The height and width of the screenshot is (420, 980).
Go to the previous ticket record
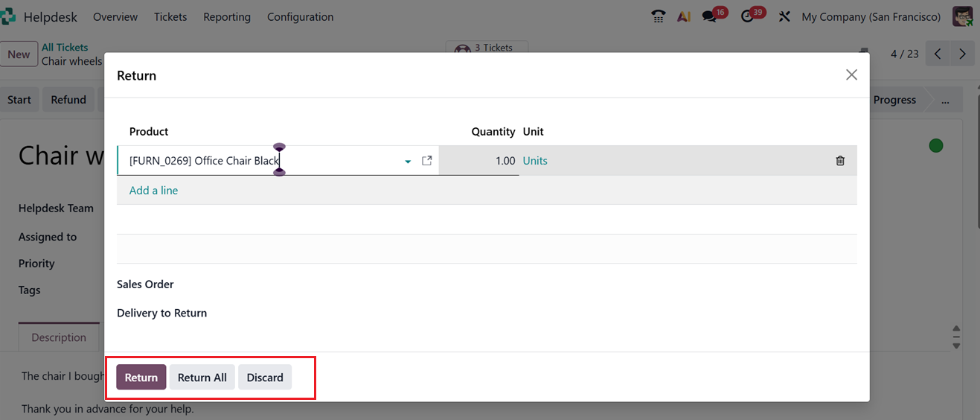pyautogui.click(x=938, y=54)
